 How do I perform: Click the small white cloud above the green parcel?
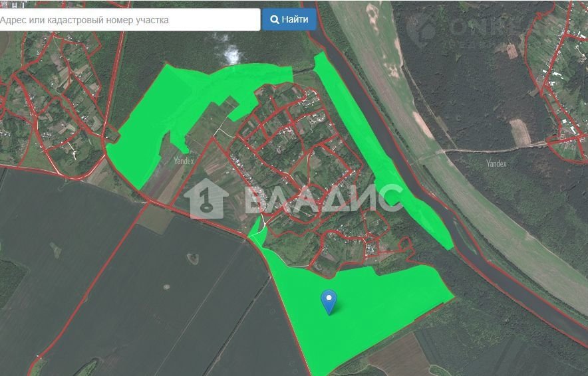tap(231, 55)
